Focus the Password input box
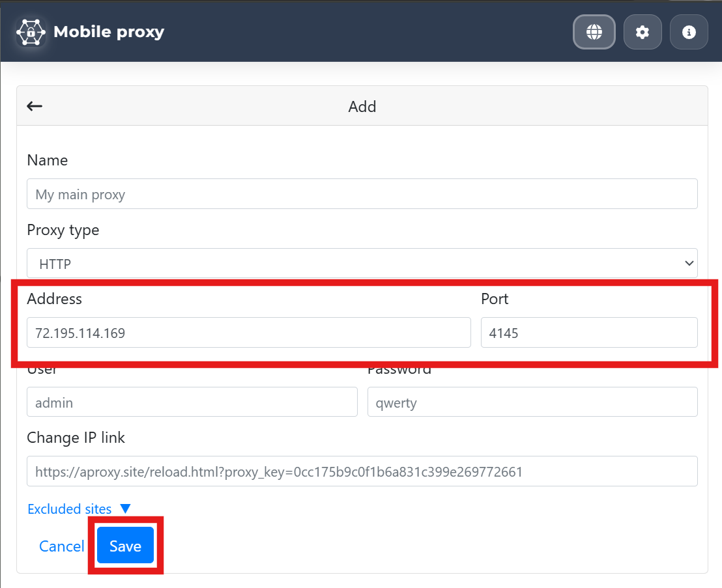This screenshot has width=722, height=588. 532,402
